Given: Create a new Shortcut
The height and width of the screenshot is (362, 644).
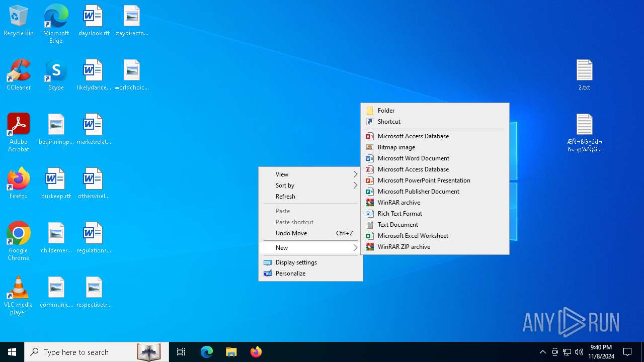Looking at the screenshot, I should 435,122.
